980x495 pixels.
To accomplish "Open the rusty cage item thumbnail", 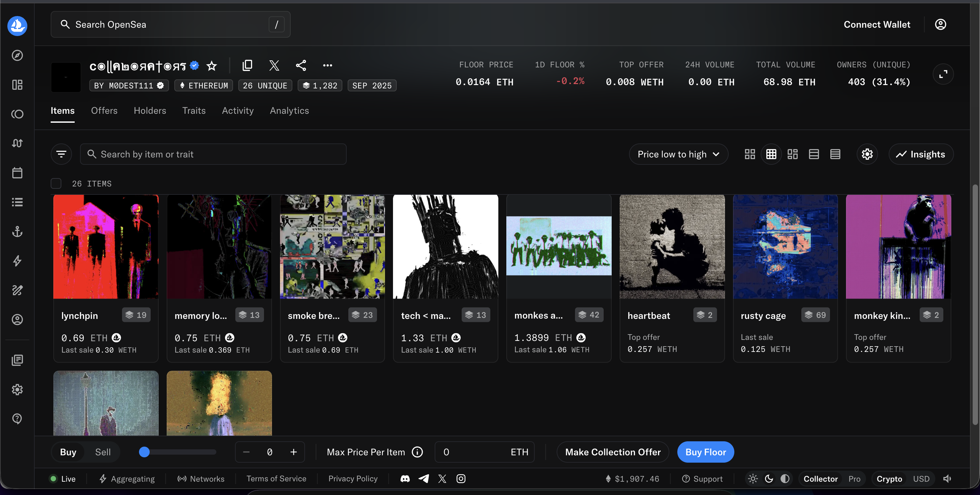I will (785, 247).
